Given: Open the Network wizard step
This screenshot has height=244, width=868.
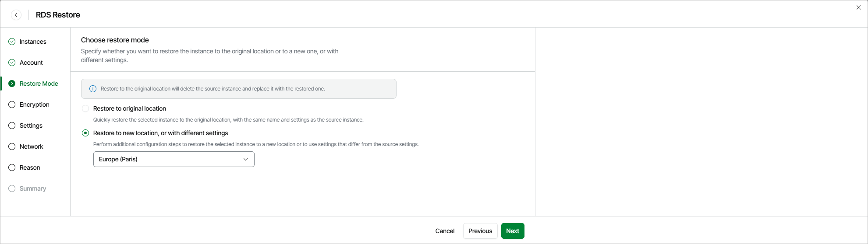Looking at the screenshot, I should [x=31, y=146].
